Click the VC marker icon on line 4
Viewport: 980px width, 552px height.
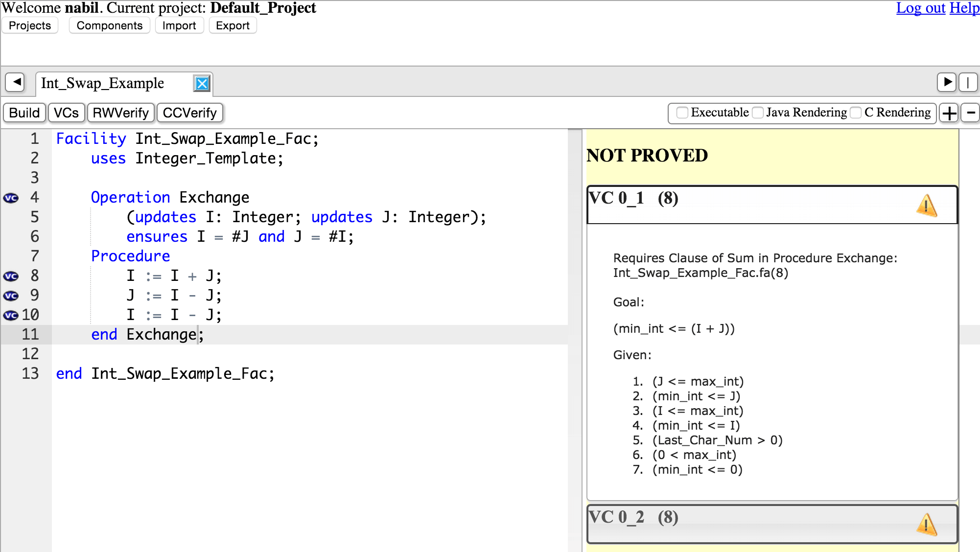(x=11, y=198)
